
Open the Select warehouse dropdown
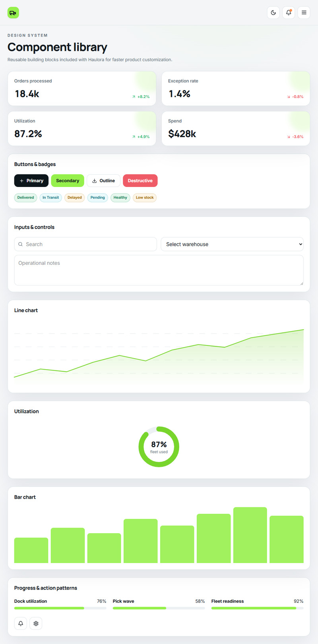click(x=232, y=244)
